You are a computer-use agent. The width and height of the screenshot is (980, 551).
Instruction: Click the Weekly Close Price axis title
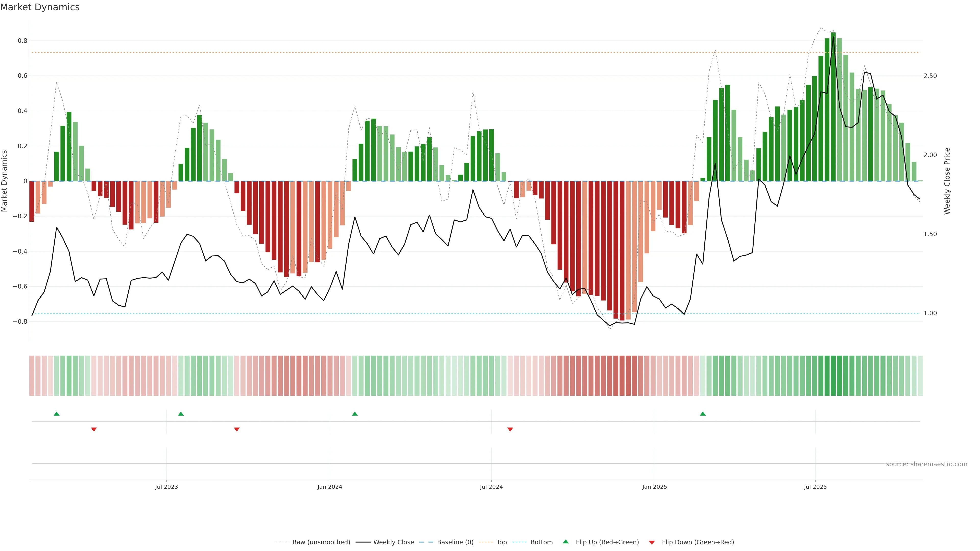click(947, 181)
